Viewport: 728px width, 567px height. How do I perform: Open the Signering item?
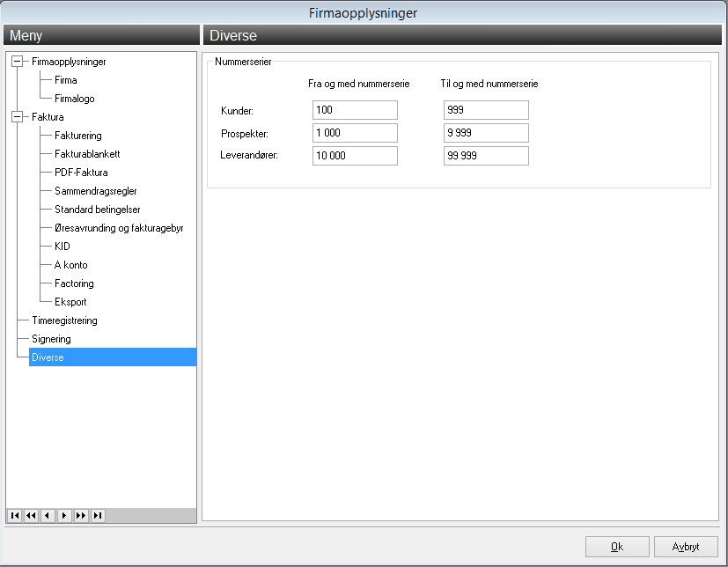click(51, 339)
